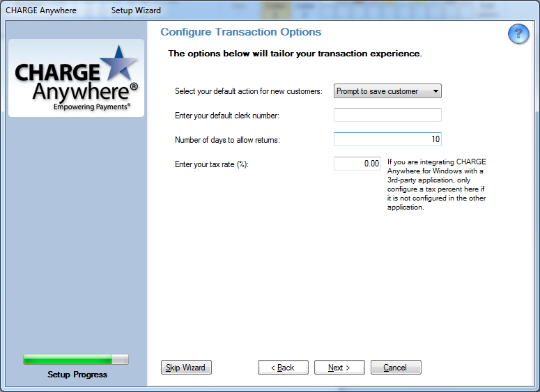The image size is (540, 392).
Task: Click the 'Select your default action' label
Action: tap(249, 91)
